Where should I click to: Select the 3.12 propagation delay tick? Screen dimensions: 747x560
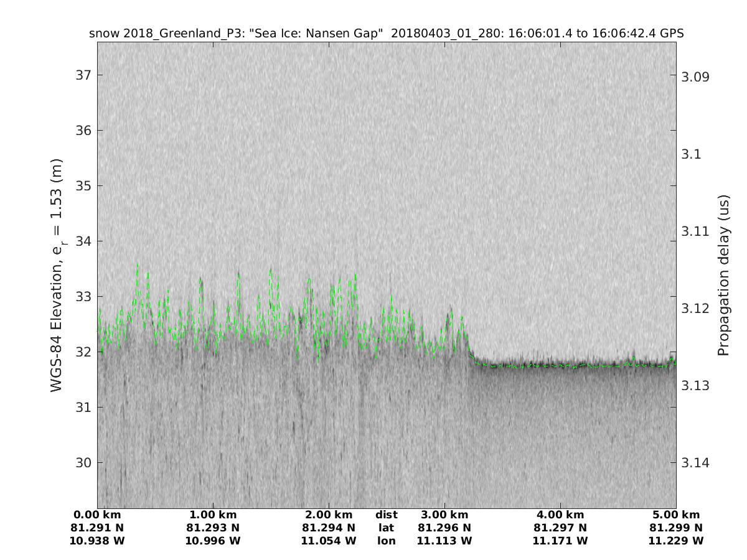click(x=697, y=309)
